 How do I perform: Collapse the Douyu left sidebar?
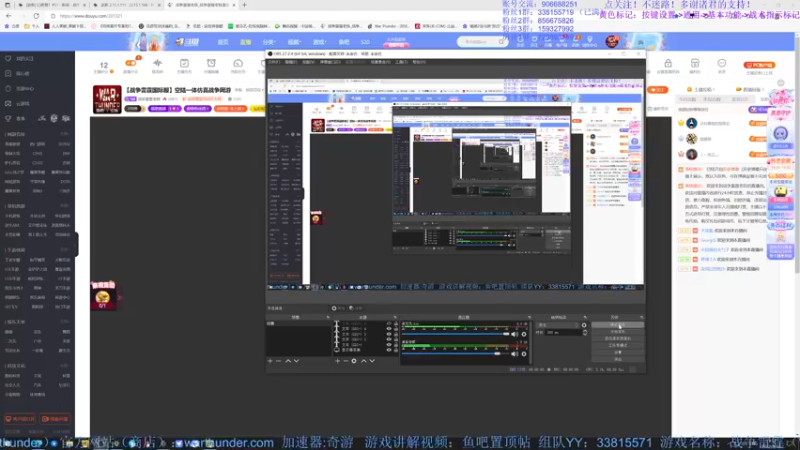pos(77,244)
